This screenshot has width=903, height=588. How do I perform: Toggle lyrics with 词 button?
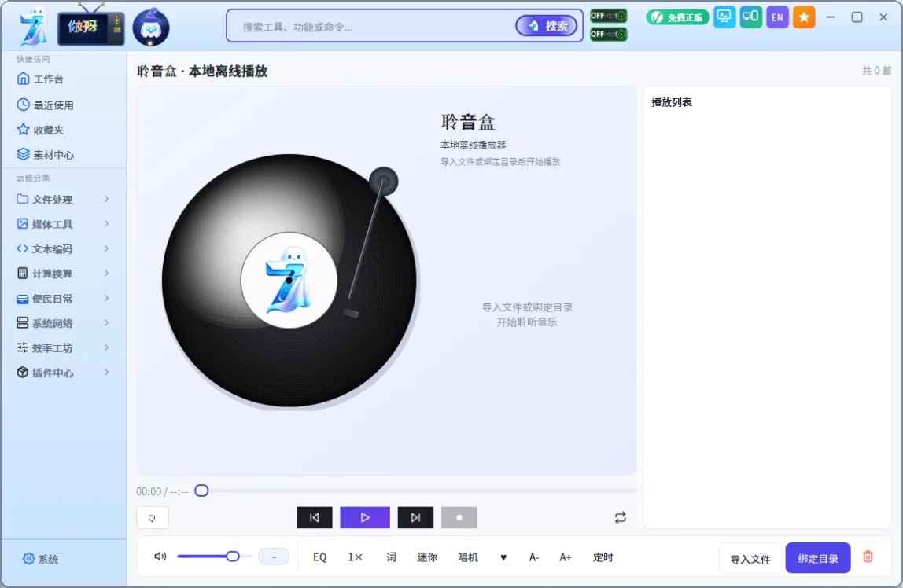(x=391, y=557)
